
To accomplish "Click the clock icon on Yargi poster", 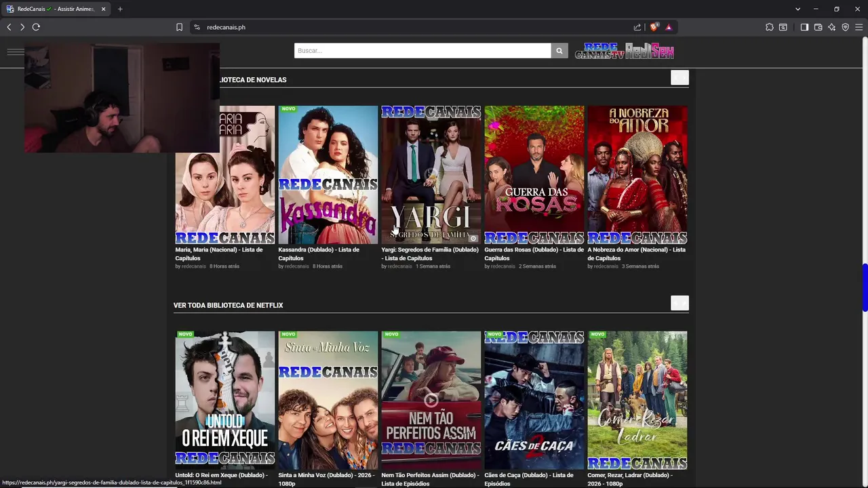I will [x=473, y=238].
